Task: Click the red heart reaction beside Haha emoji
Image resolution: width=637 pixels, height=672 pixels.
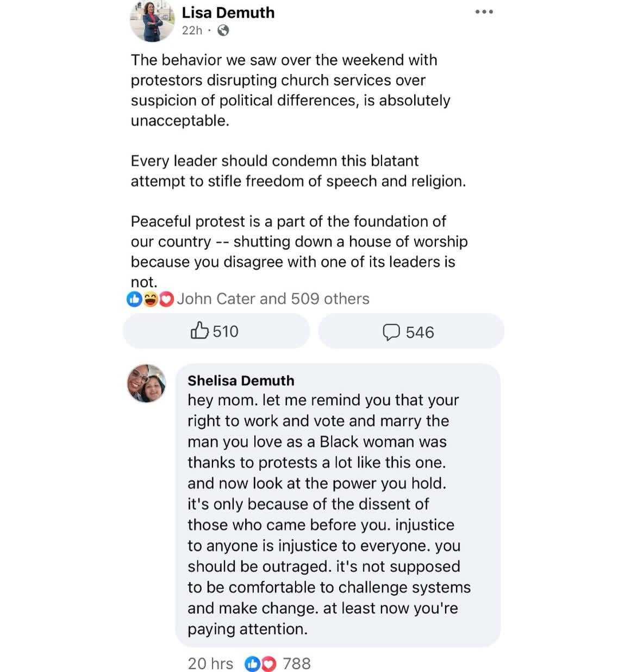Action: [166, 299]
